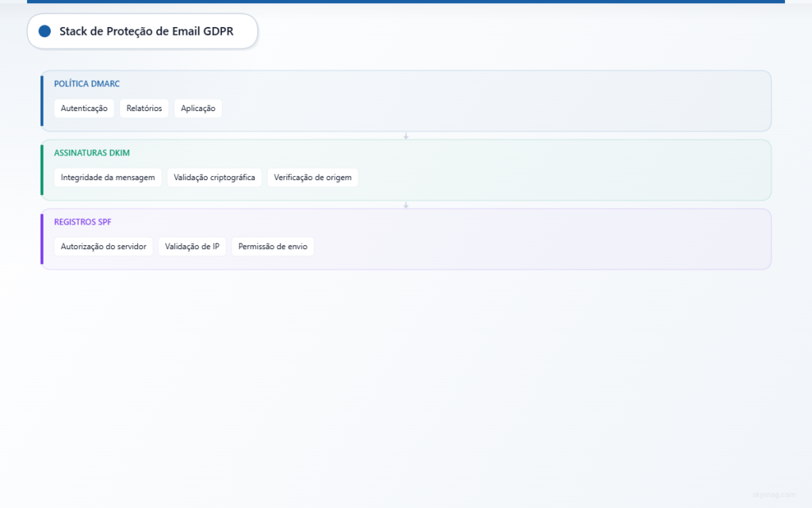Click the Validação criptográfica badge
The image size is (812, 508).
point(216,177)
